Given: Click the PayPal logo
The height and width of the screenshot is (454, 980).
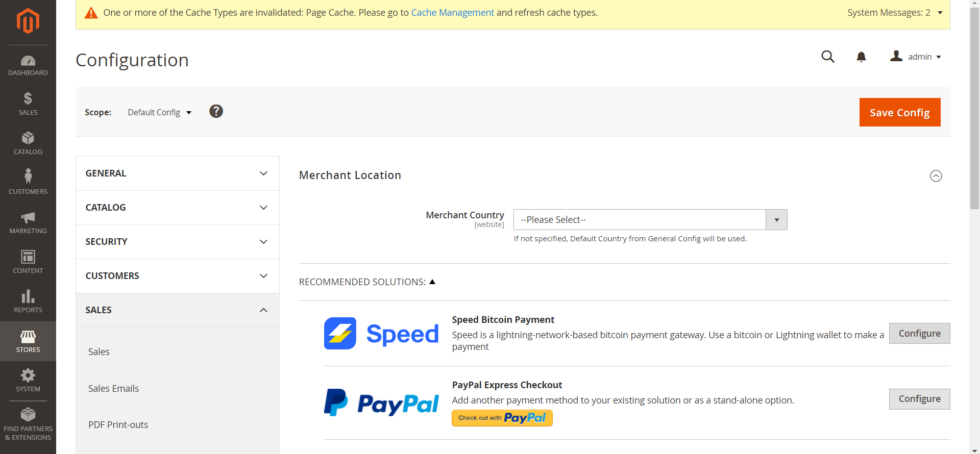Looking at the screenshot, I should coord(381,402).
